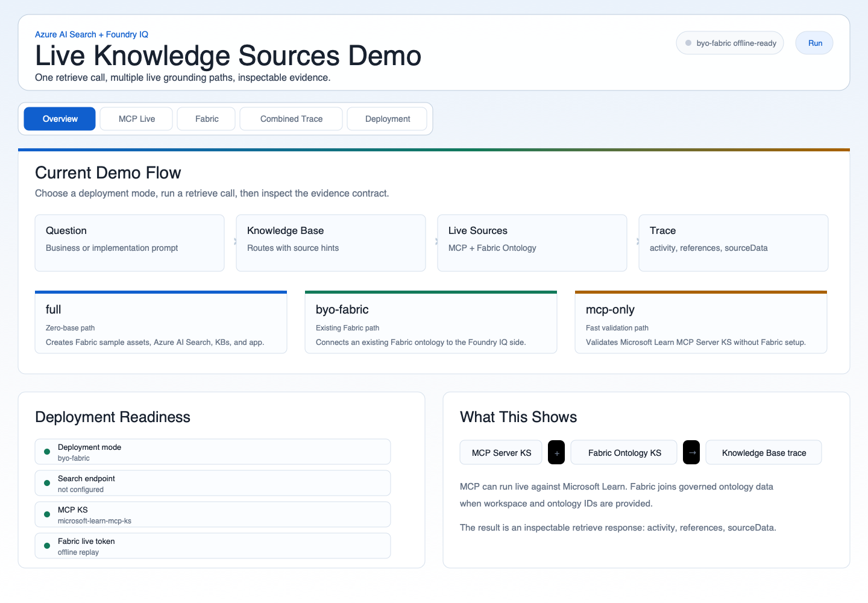Click the 'Current Demo Flow' heading

pyautogui.click(x=108, y=173)
